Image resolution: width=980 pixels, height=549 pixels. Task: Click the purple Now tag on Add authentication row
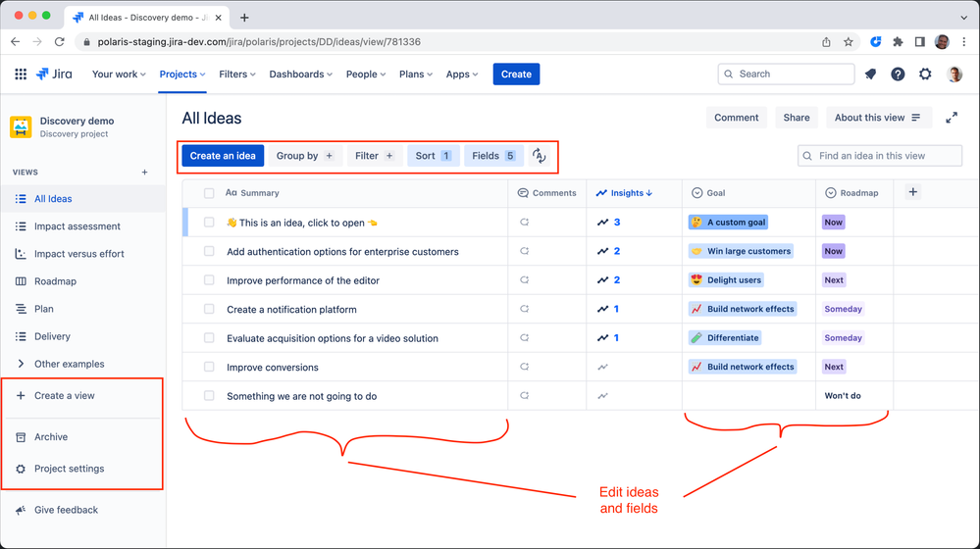[x=833, y=251]
